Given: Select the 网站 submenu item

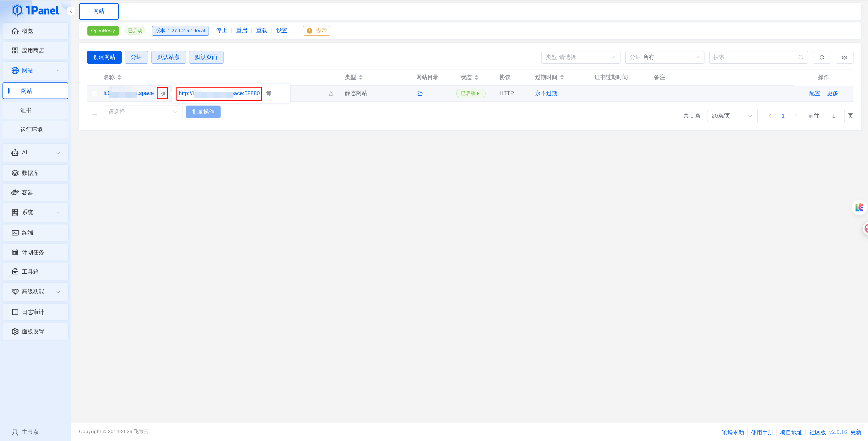Looking at the screenshot, I should (x=35, y=91).
